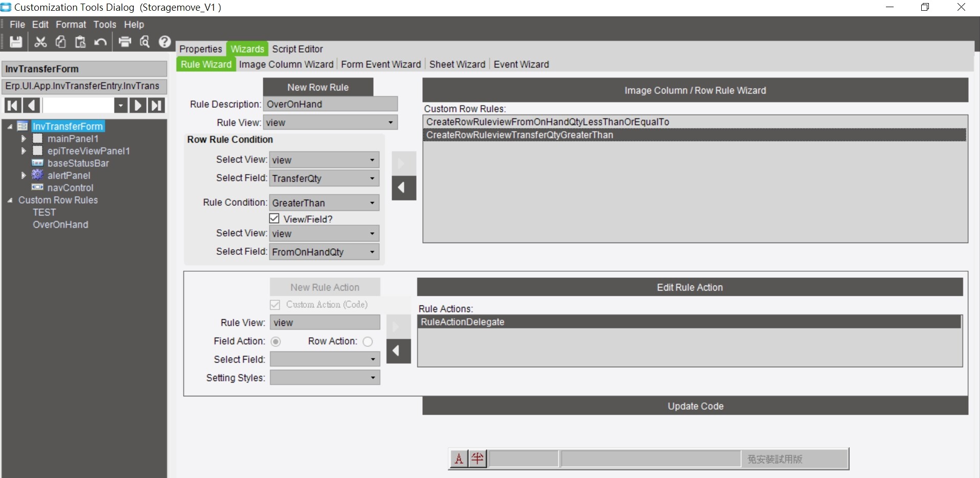The image size is (980, 478).
Task: Click the Cut scissors icon
Action: (x=40, y=42)
